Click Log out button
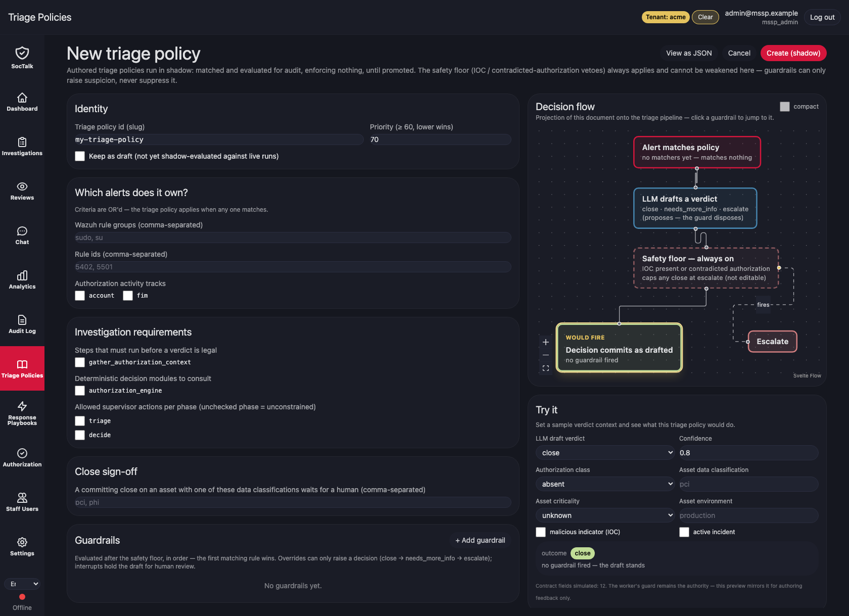 [x=822, y=17]
